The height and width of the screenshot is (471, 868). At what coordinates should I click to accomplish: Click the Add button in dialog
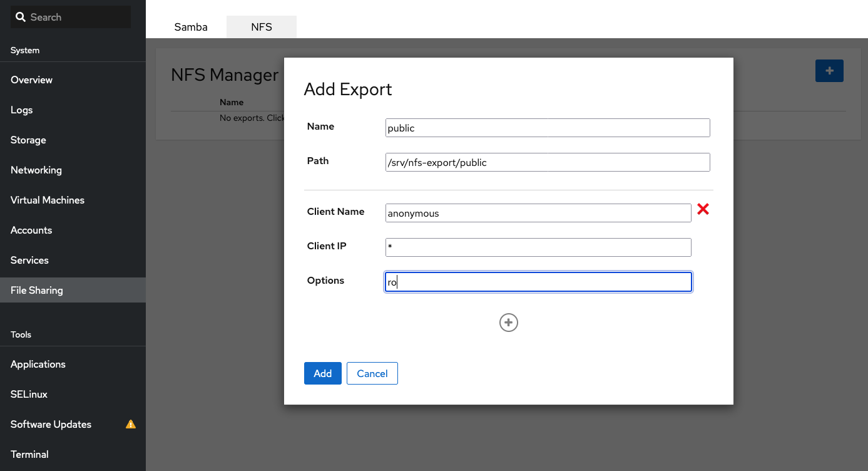click(x=323, y=373)
